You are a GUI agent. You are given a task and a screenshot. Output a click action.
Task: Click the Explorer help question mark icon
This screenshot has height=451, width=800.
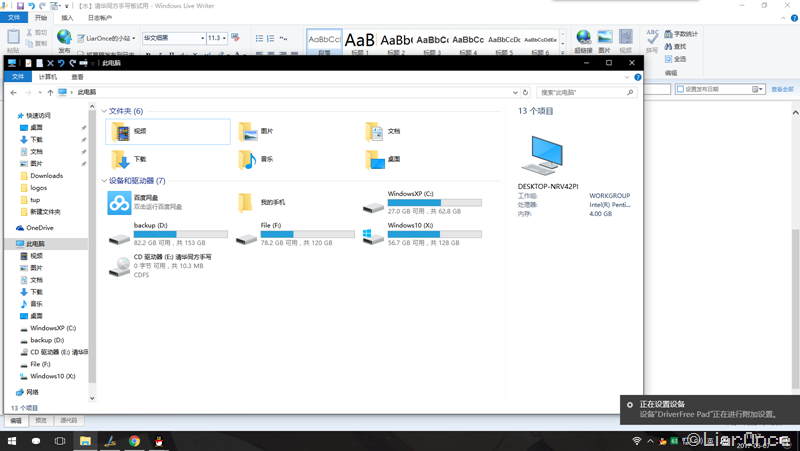pyautogui.click(x=637, y=77)
